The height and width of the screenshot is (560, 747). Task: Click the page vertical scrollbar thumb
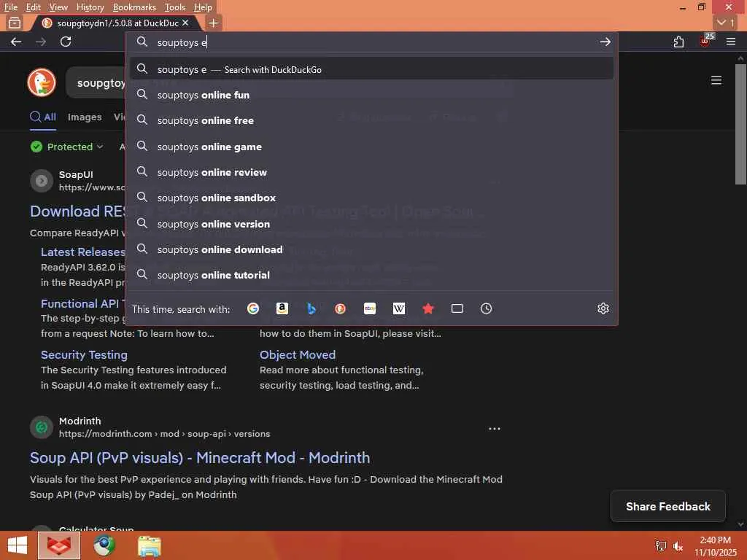740,124
